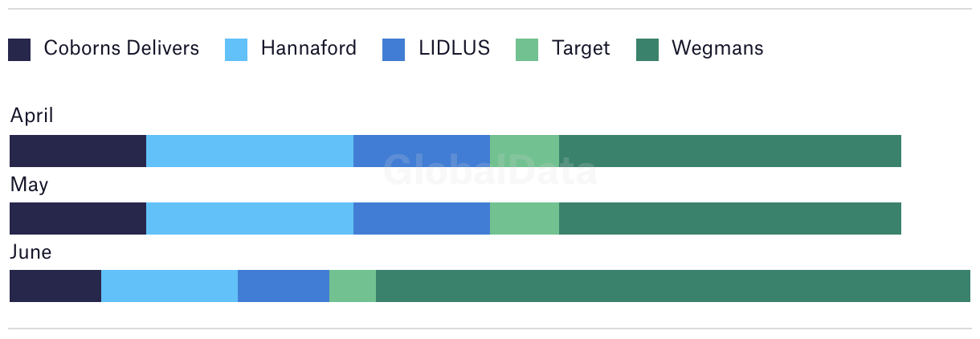The height and width of the screenshot is (339, 980).
Task: Toggle the Hannaford legend label
Action: pos(308,48)
